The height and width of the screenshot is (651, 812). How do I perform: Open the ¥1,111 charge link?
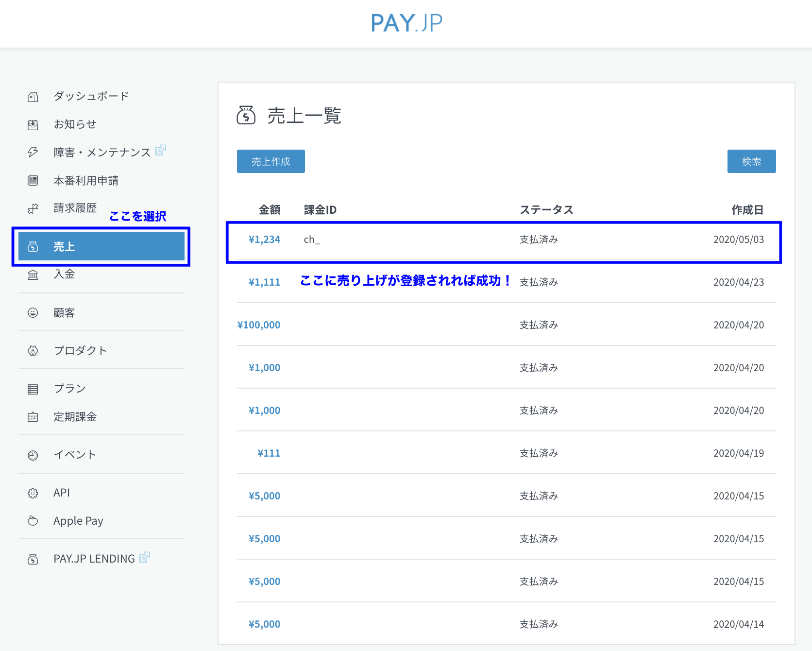click(265, 282)
